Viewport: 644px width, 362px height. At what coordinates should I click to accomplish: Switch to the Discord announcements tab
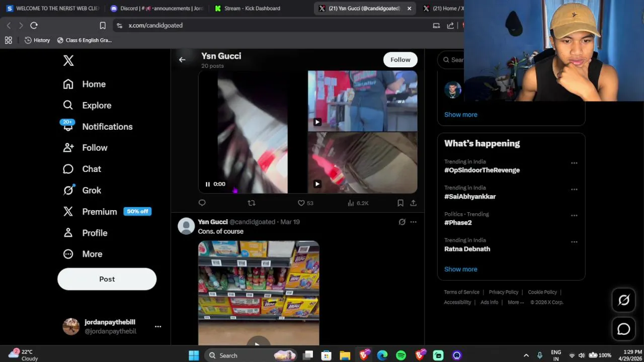[x=156, y=8]
